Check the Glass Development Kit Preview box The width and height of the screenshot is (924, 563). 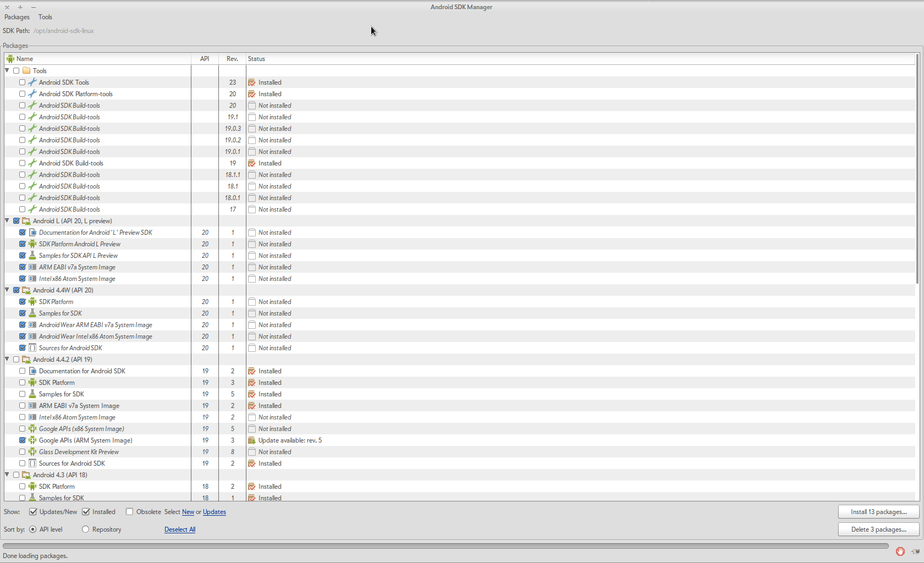23,452
